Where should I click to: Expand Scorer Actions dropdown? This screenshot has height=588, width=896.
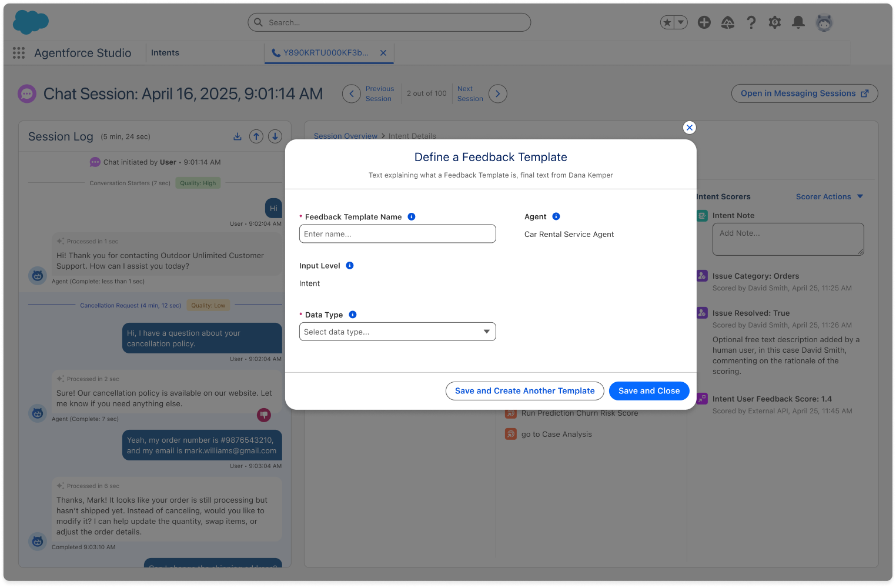(830, 196)
